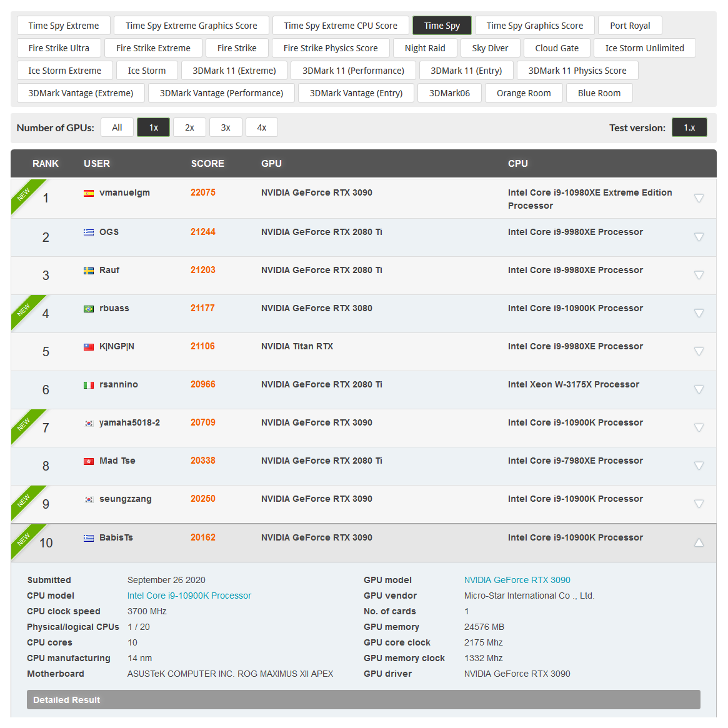
Task: Select the 1x GPU filter
Action: click(x=153, y=127)
